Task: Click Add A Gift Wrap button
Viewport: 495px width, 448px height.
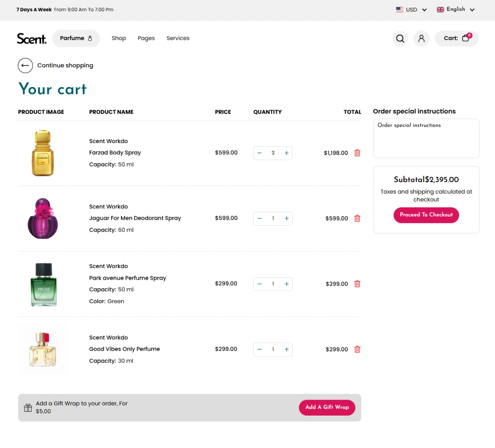Action: 327,407
